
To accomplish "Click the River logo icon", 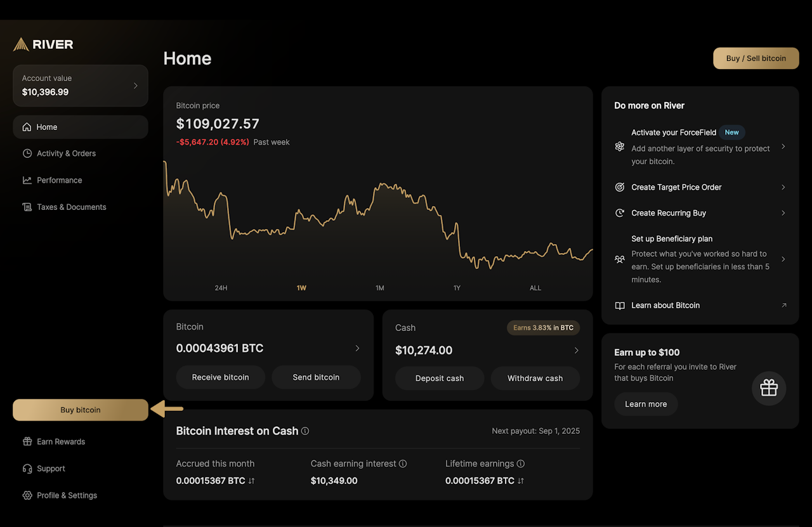I will pyautogui.click(x=21, y=44).
